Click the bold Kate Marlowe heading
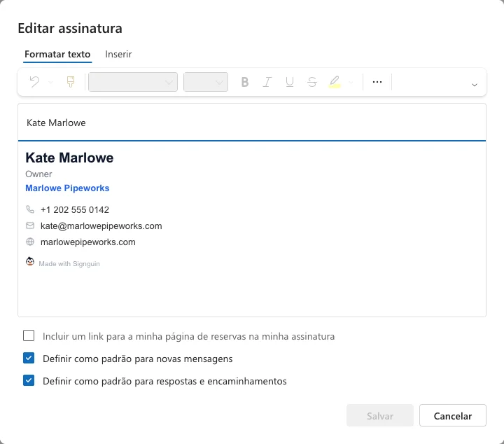 [x=69, y=158]
